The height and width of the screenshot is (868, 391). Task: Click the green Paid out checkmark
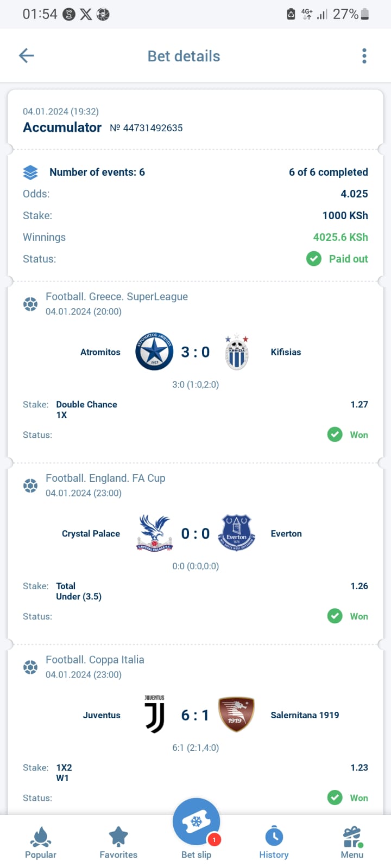[314, 259]
